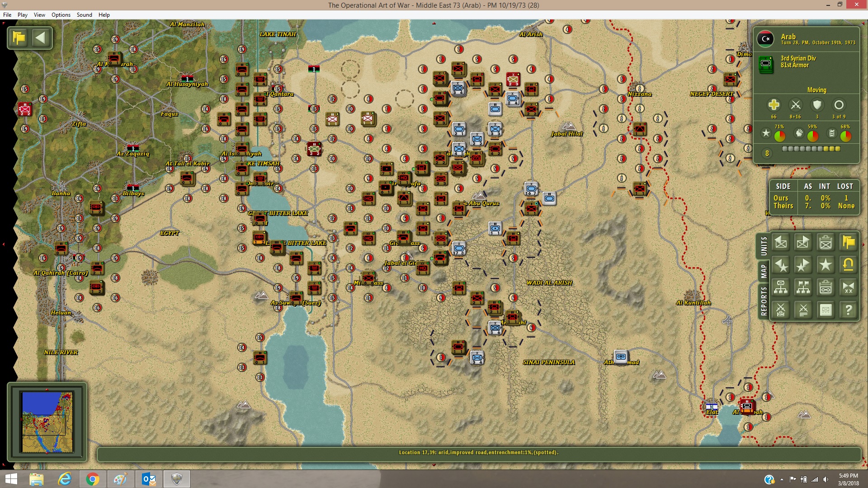Screen dimensions: 868x488
Task: Open the combat planner crossed-swords clipboard icon
Action: (x=781, y=310)
